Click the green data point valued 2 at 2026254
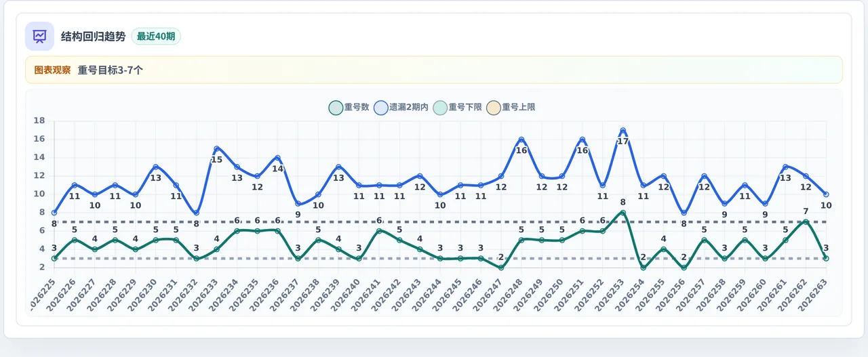This screenshot has height=357, width=868. click(x=643, y=268)
